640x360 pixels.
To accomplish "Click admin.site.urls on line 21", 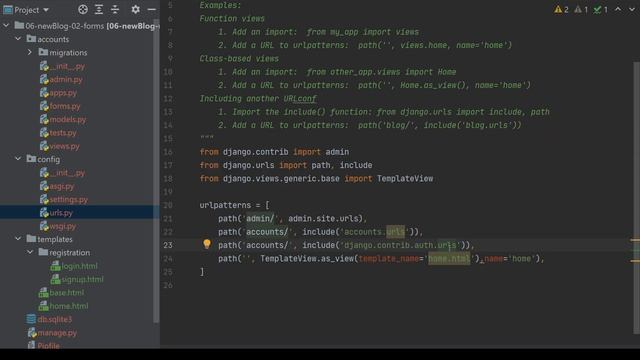I will pos(325,218).
